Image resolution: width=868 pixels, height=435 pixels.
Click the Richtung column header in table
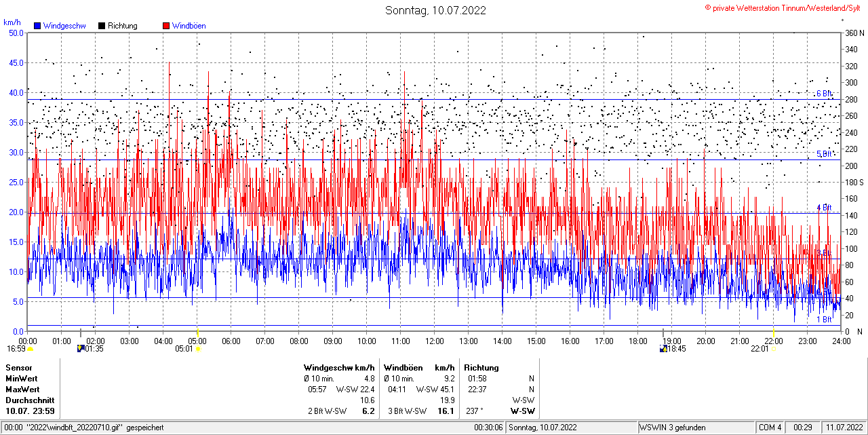tap(481, 367)
